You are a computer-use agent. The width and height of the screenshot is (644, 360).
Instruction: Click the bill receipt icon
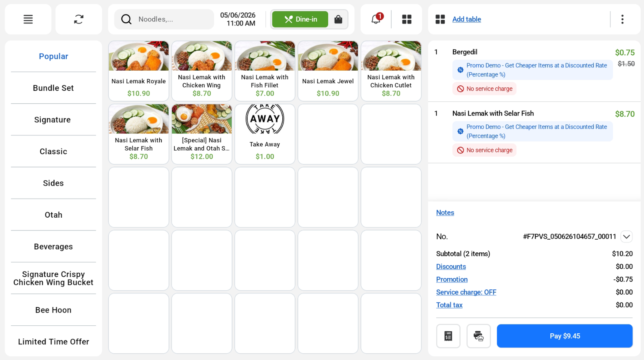[448, 336]
